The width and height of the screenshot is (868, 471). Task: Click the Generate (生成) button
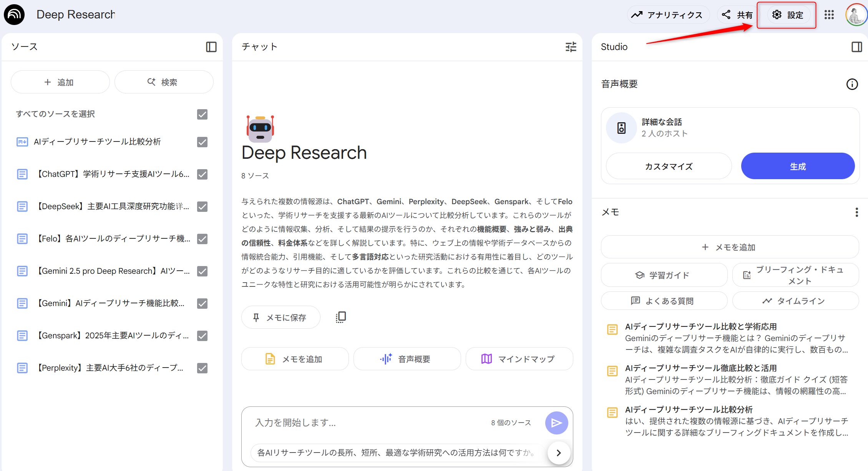click(x=798, y=166)
